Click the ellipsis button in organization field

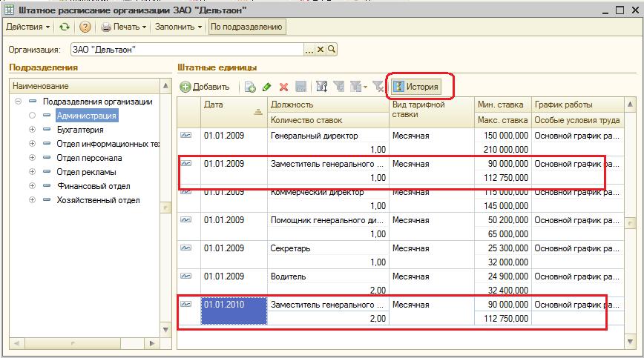coord(309,50)
